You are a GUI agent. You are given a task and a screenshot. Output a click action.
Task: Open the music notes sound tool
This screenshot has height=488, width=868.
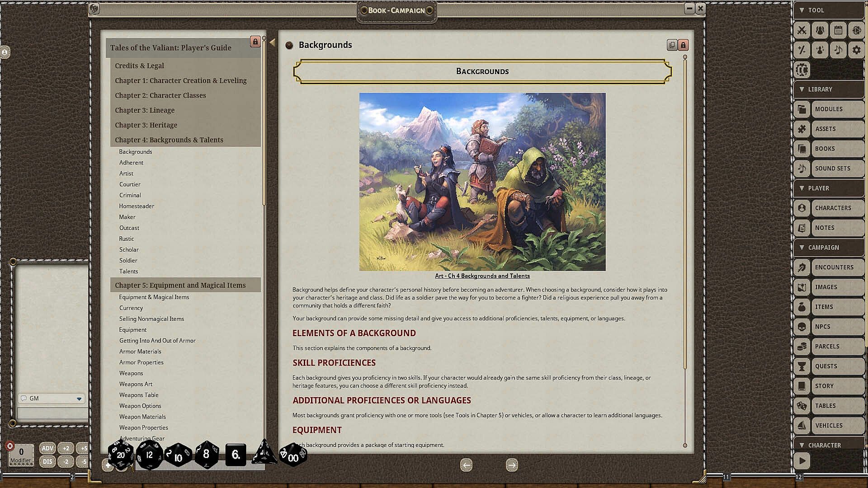click(x=838, y=50)
